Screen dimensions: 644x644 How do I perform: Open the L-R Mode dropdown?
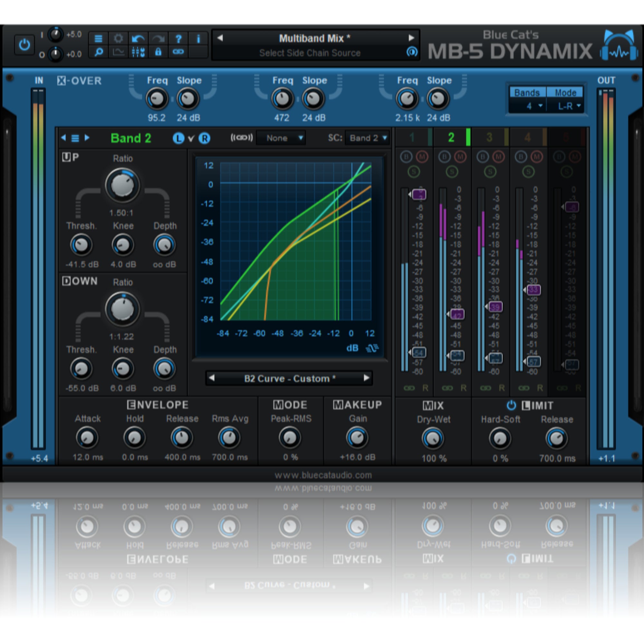tap(565, 106)
